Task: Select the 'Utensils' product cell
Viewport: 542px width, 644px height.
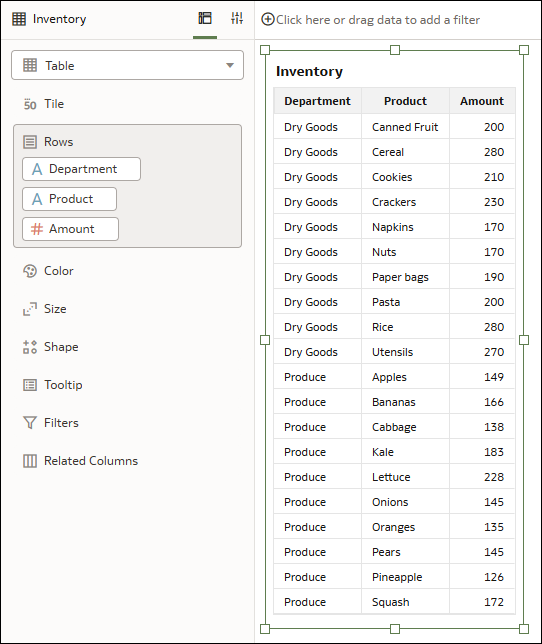Action: (405, 352)
